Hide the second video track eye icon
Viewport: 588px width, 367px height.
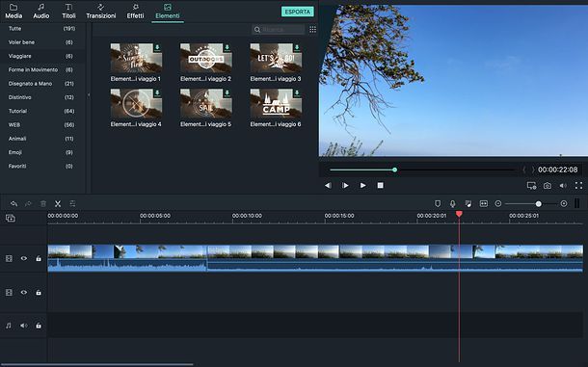pos(24,292)
